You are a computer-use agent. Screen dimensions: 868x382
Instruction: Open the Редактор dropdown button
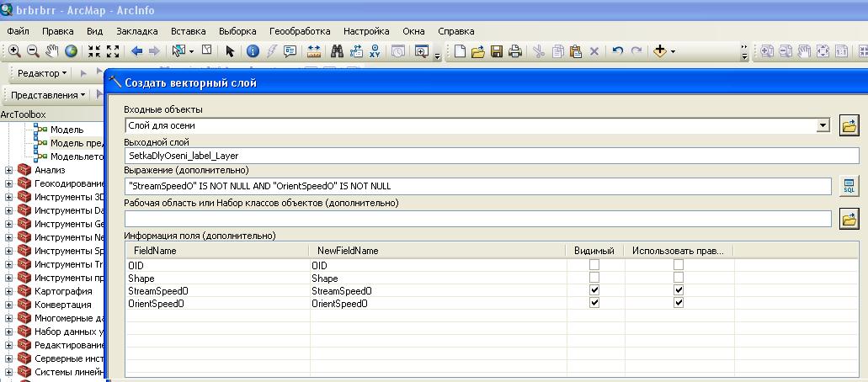coord(41,73)
